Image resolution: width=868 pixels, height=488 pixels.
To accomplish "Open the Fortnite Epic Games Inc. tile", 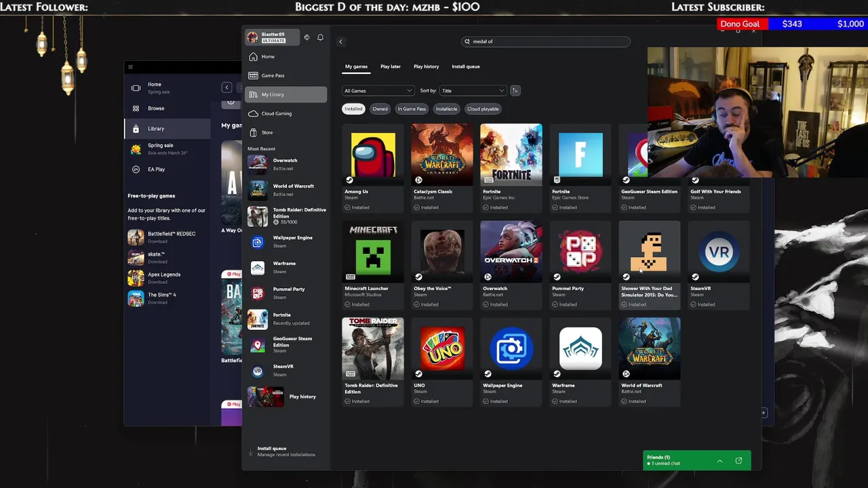I will point(511,167).
